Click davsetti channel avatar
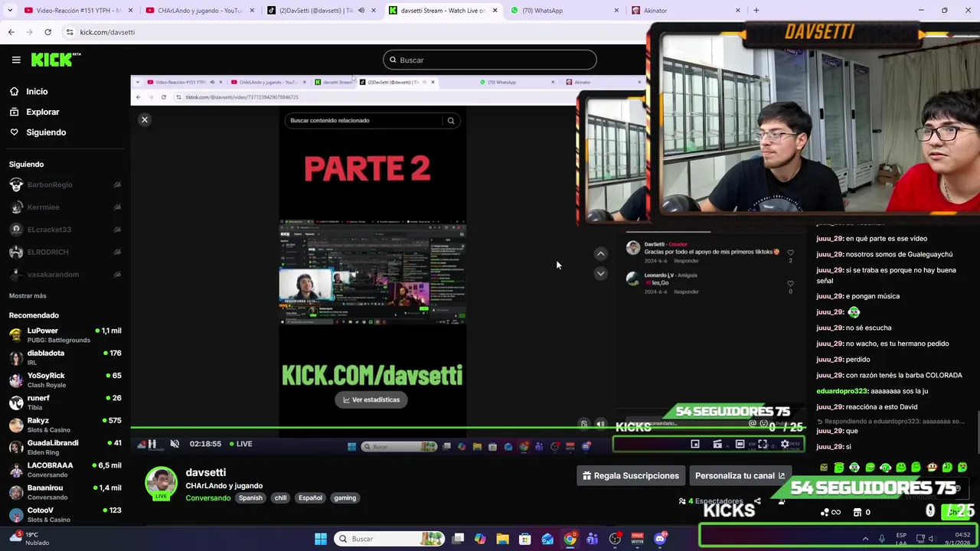Viewport: 980px width, 551px height. (x=161, y=483)
